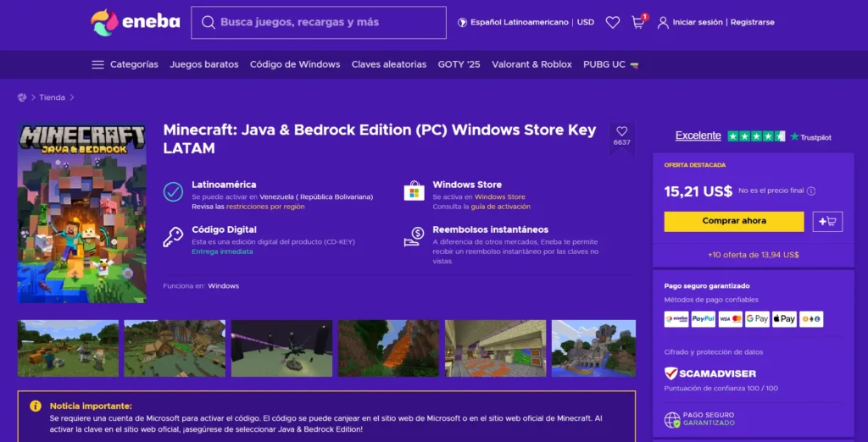Follow the guía de activación link

[500, 207]
